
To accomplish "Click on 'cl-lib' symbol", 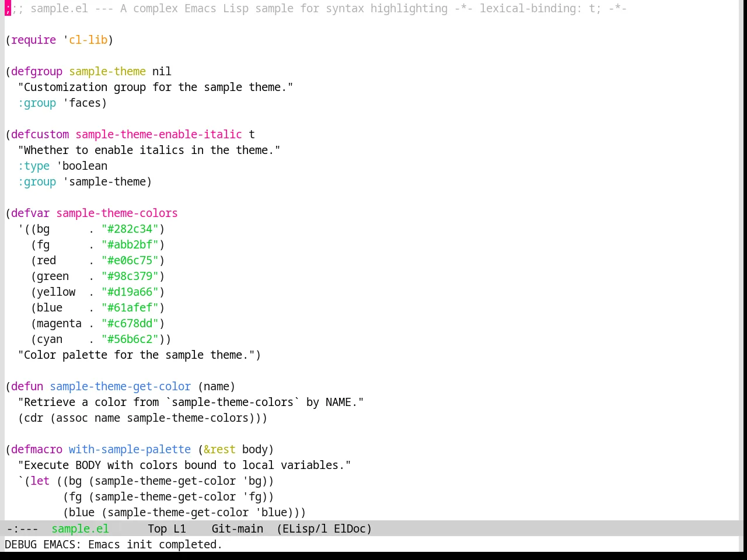I will 88,40.
